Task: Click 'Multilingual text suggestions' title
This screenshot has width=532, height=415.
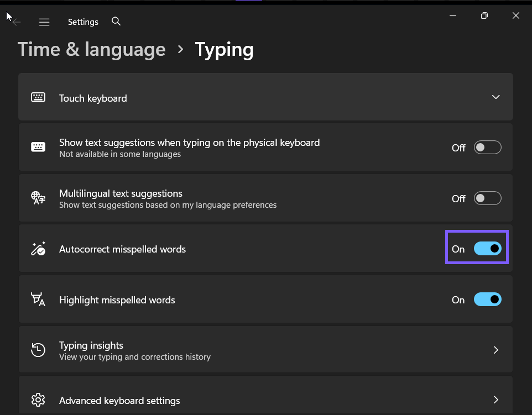Action: pyautogui.click(x=121, y=193)
